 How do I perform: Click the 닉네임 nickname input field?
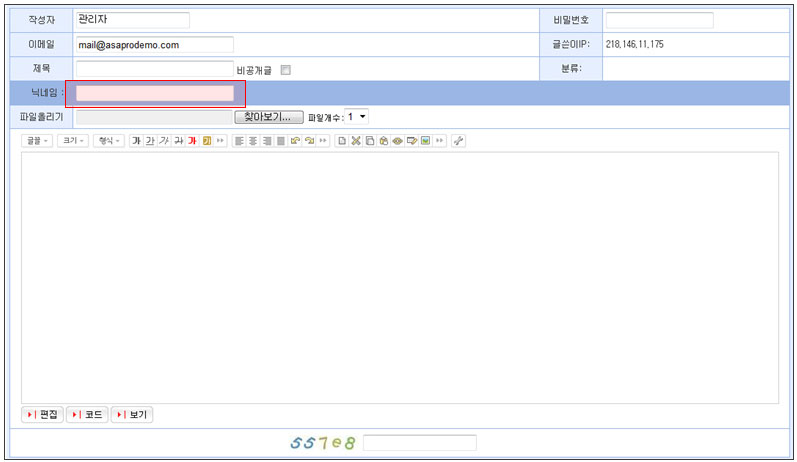(x=155, y=93)
